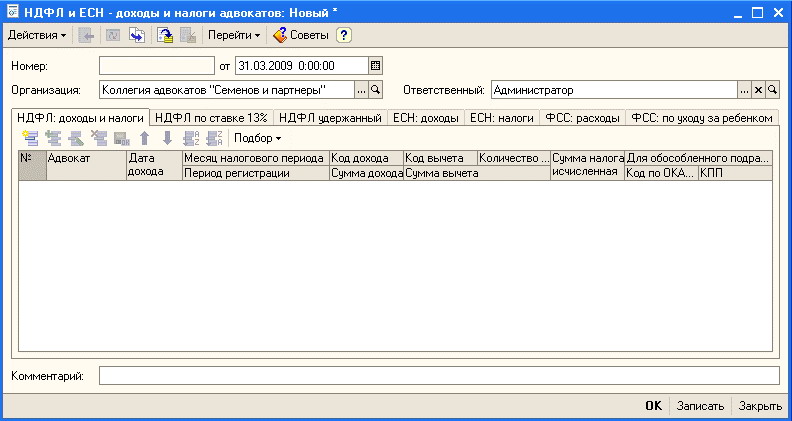Open the Действия dropdown menu
792x421 pixels.
(37, 35)
